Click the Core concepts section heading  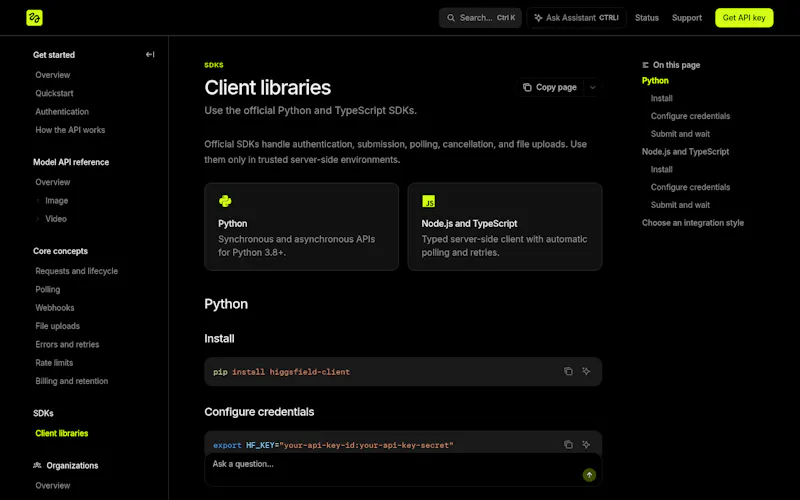[60, 251]
